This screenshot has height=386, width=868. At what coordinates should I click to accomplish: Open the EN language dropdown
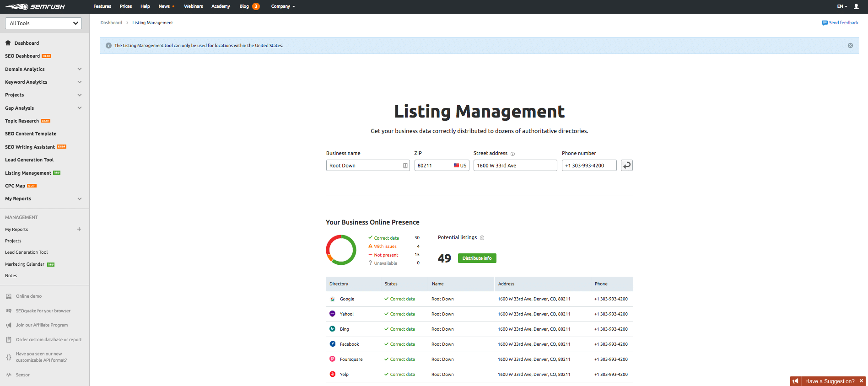842,6
